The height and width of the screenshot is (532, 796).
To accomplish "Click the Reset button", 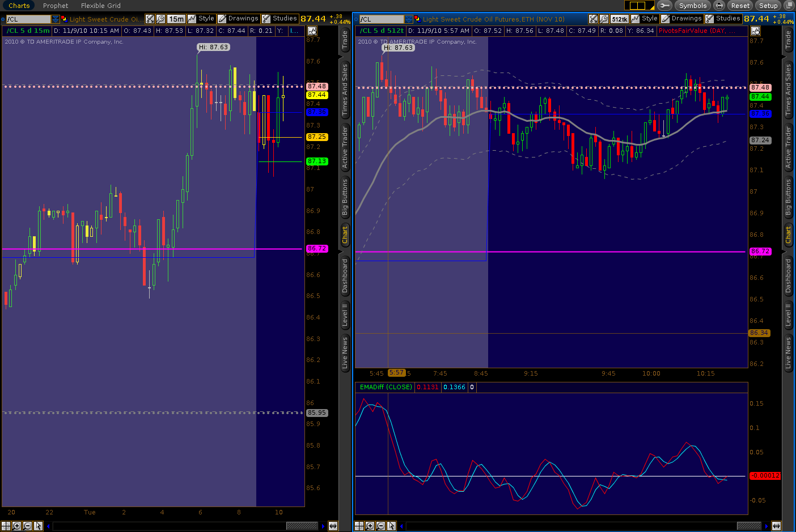I will 740,6.
